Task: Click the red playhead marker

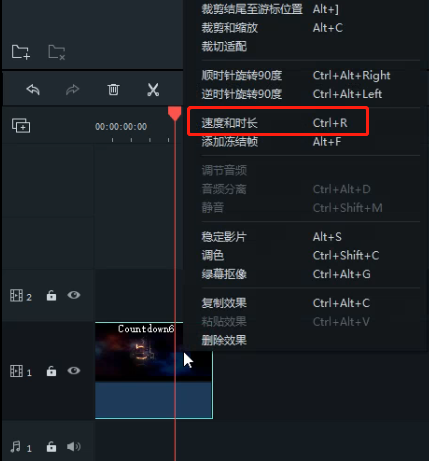Action: point(174,114)
